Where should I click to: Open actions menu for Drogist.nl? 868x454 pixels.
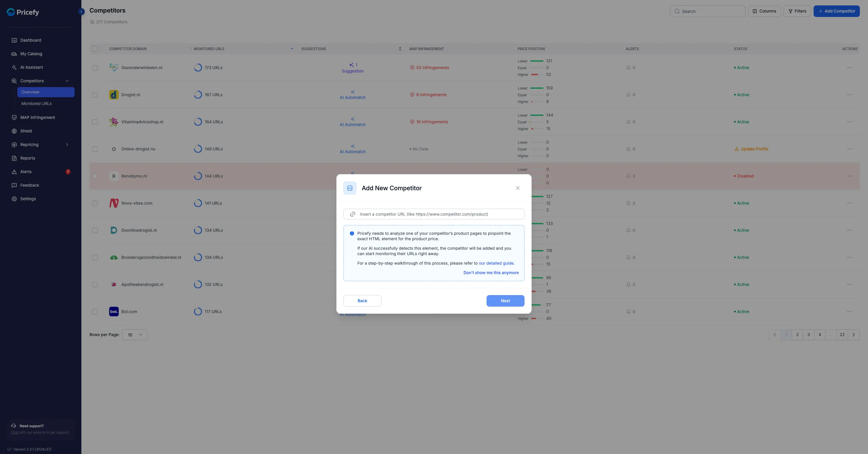pyautogui.click(x=849, y=95)
